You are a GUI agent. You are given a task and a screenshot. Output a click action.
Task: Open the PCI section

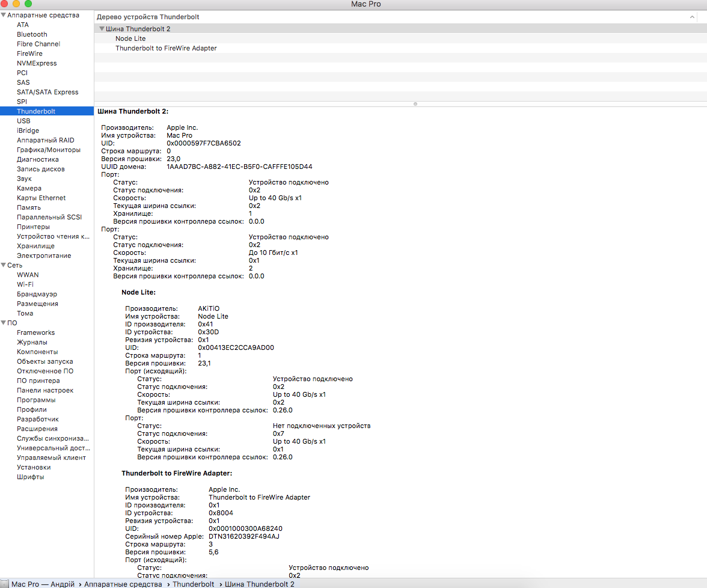(x=22, y=73)
